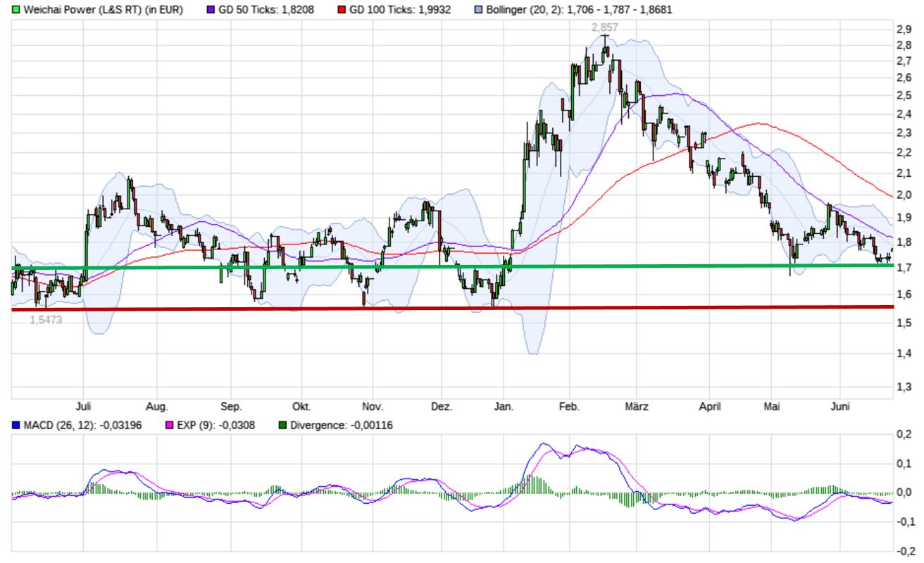The width and height of the screenshot is (924, 563).
Task: Click the 1,3 value on the price axis
Action: [x=904, y=386]
